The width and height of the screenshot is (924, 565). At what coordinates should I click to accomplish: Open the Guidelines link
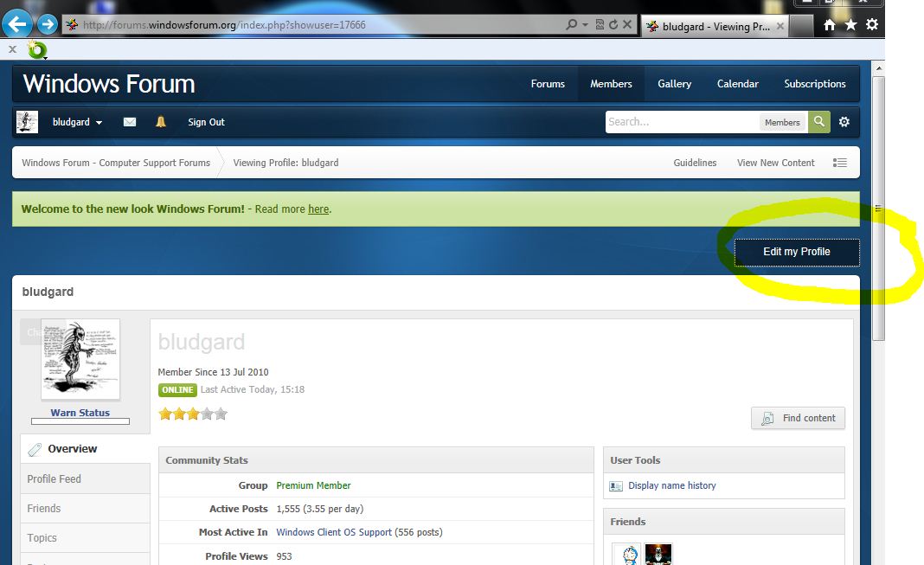pos(695,163)
